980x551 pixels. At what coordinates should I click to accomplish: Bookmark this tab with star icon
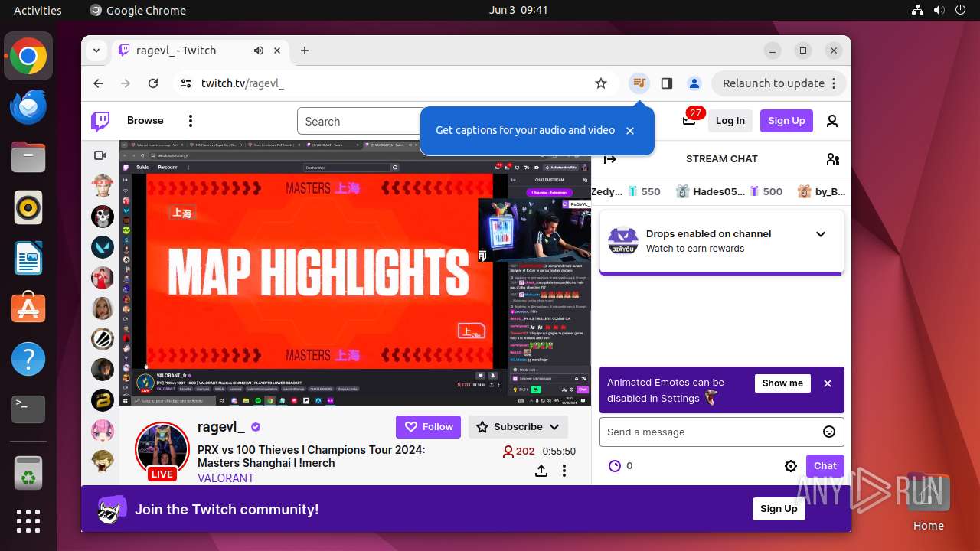601,83
